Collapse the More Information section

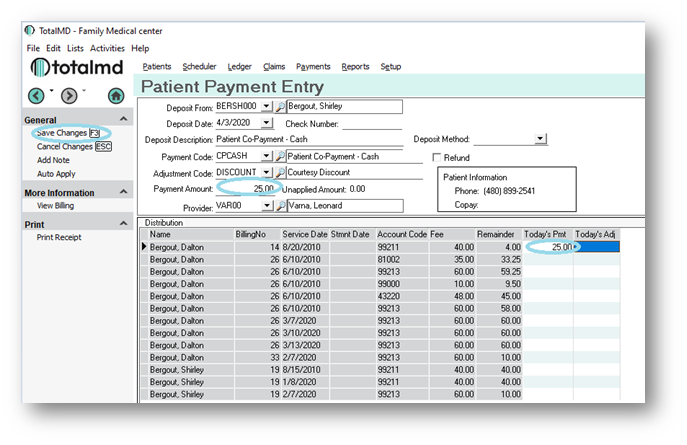coord(126,192)
